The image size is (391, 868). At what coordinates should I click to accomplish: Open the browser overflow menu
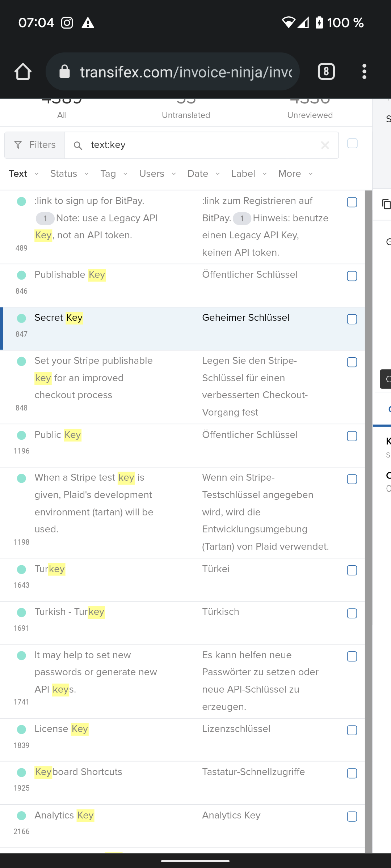(364, 71)
